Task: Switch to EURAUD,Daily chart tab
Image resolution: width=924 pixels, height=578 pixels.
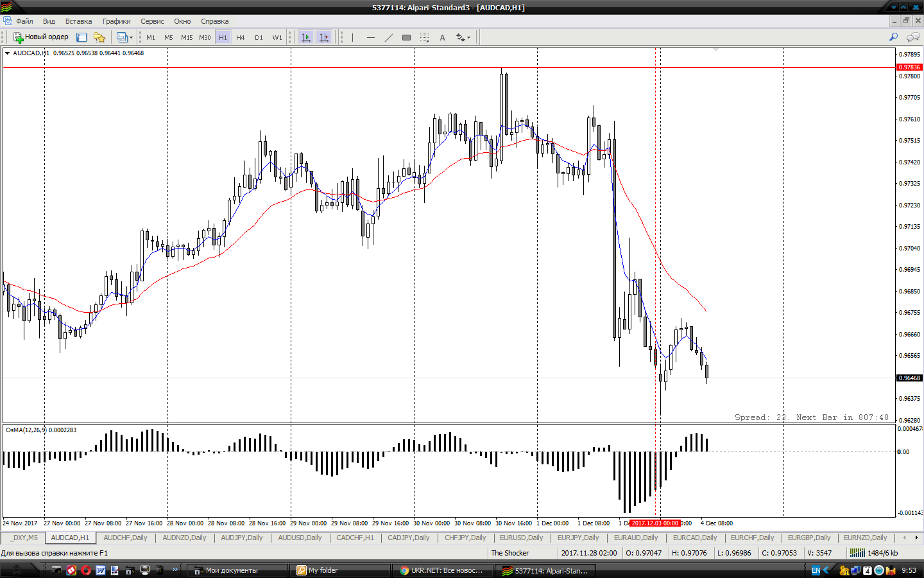Action: (636, 538)
